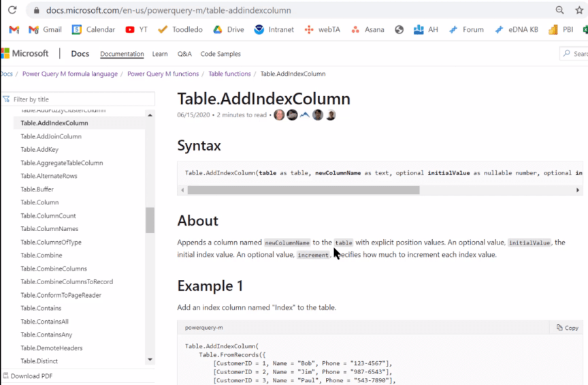Click the site Search box
This screenshot has height=385, width=588.
point(574,54)
